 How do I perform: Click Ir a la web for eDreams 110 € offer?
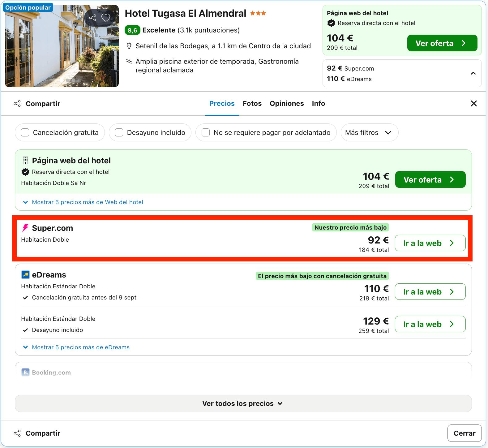[430, 292]
